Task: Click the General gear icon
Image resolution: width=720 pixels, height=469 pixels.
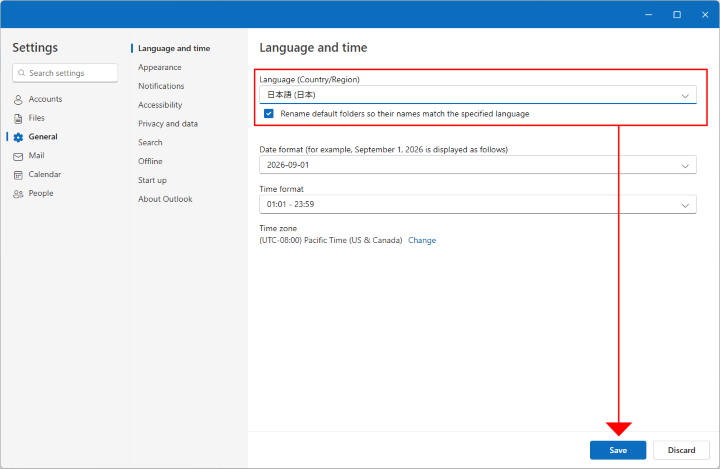Action: tap(18, 137)
